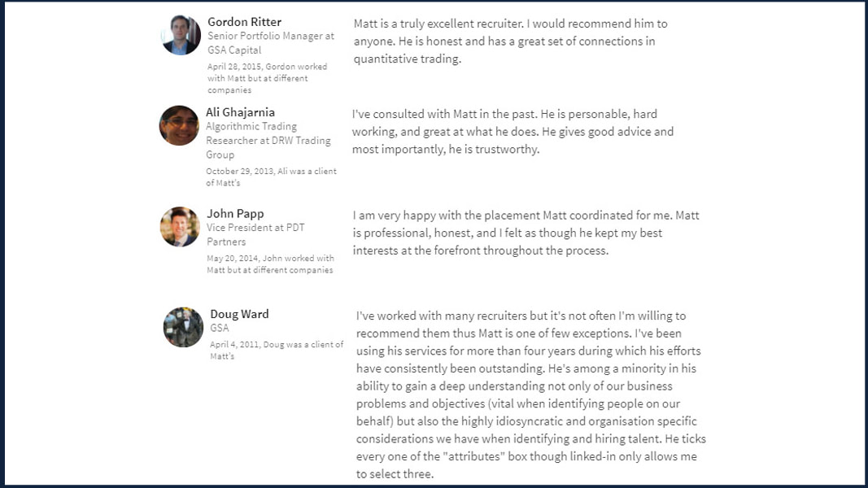Click the GSA company label under Doug Ward
The height and width of the screenshot is (488, 868).
[x=219, y=328]
